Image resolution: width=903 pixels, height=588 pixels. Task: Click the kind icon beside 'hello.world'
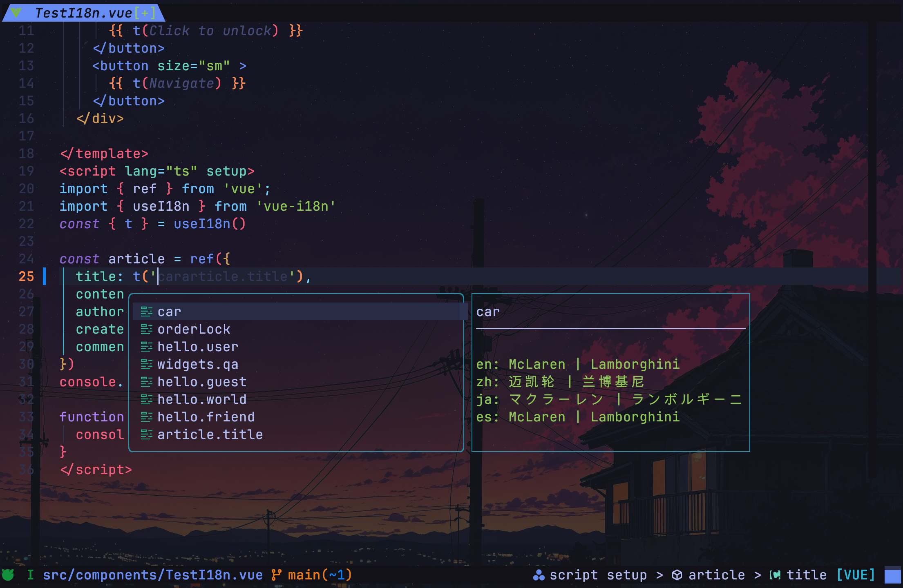click(146, 399)
